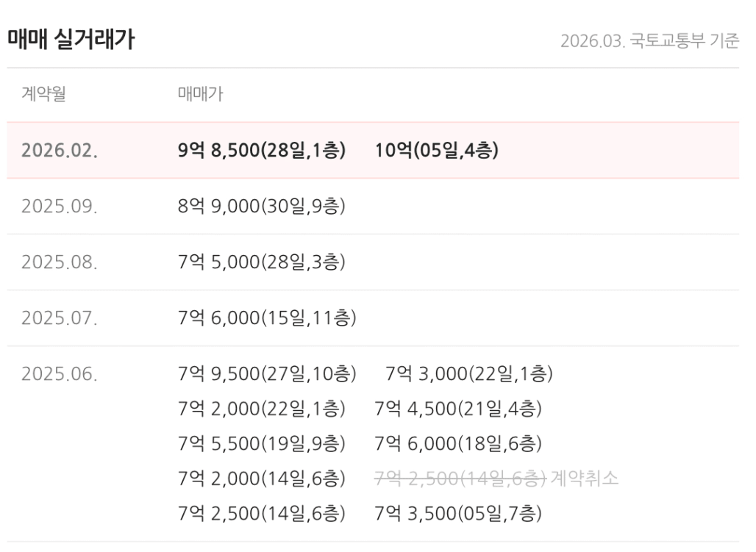The height and width of the screenshot is (552, 756).
Task: Click the 10억 (05일,4층) sale entry
Action: [437, 151]
